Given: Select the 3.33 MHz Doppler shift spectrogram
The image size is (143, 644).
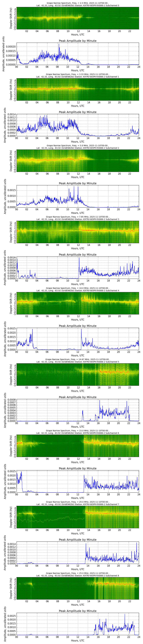Looking at the screenshot, I should 78,89.
